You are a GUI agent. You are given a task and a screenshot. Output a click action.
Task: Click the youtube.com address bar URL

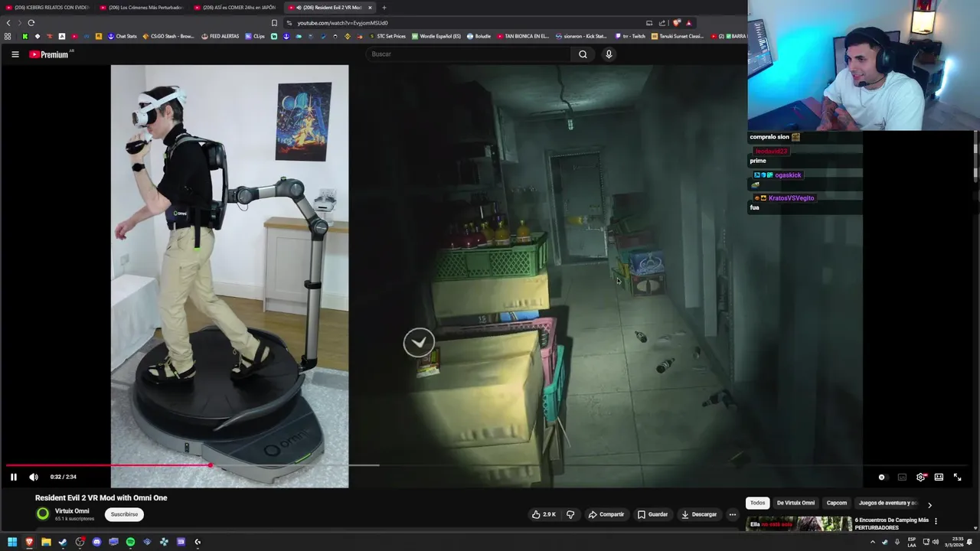pos(342,23)
